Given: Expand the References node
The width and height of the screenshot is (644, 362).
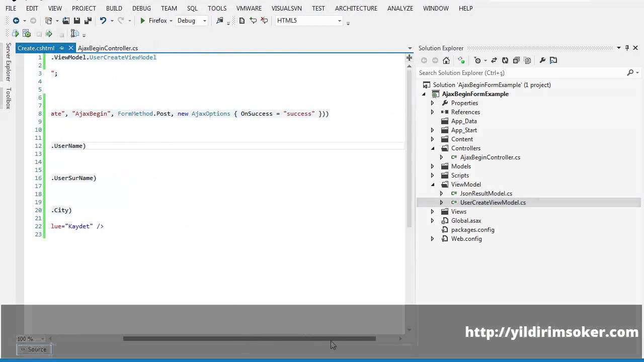Looking at the screenshot, I should [432, 112].
